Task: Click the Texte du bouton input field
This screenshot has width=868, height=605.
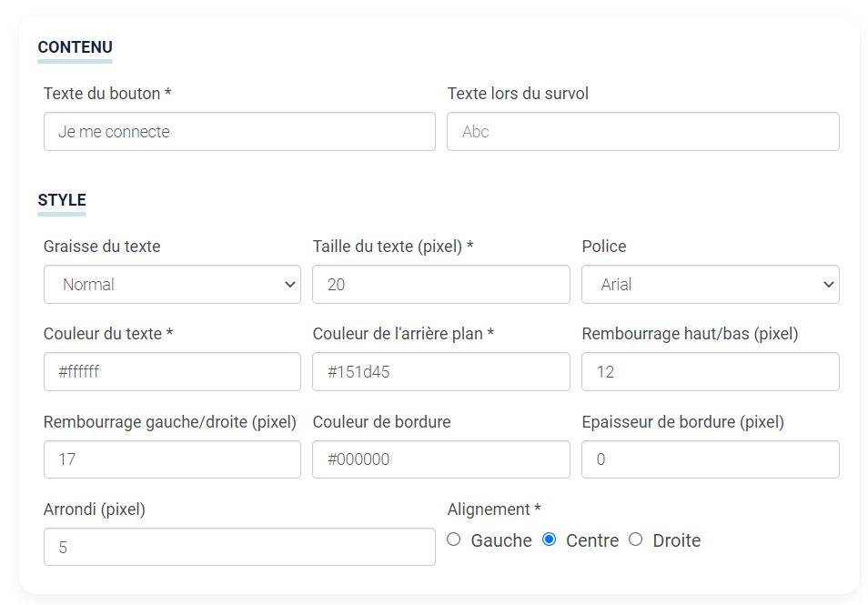Action: click(x=239, y=132)
